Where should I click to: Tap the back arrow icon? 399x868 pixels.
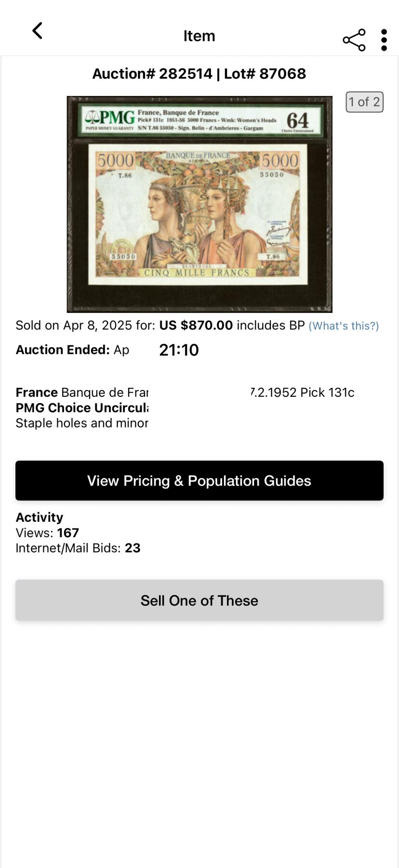pyautogui.click(x=37, y=31)
